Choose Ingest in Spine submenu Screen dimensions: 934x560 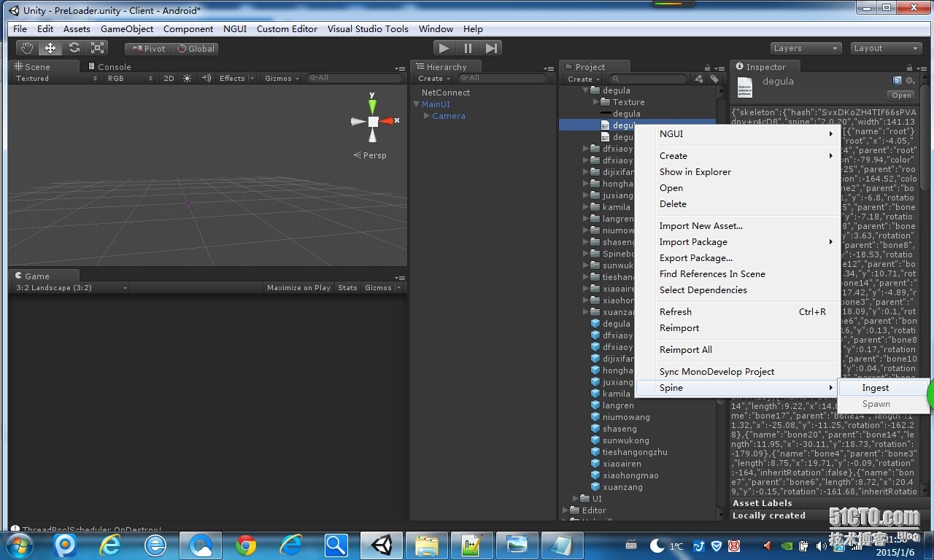pos(883,388)
